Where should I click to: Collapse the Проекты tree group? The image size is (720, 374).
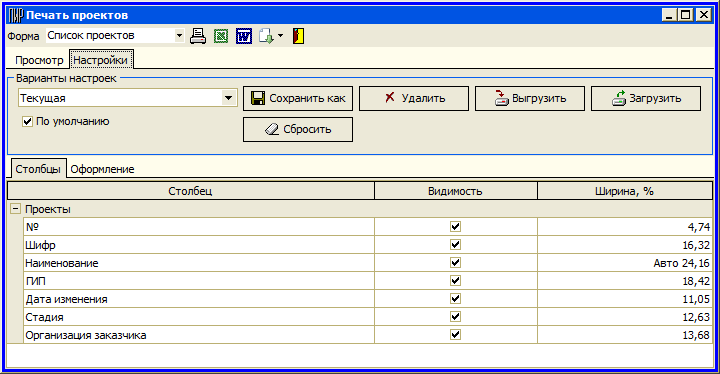tap(16, 209)
